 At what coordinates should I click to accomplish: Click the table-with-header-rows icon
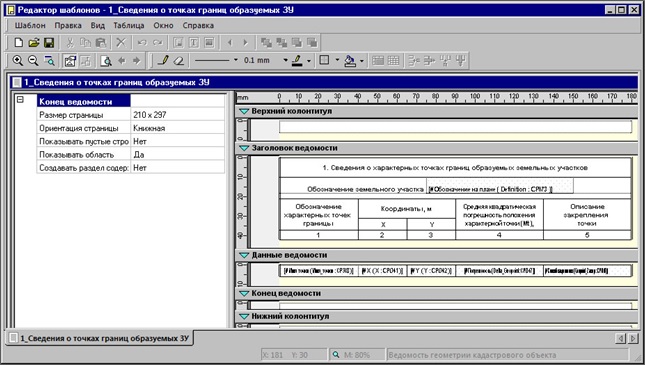pyautogui.click(x=378, y=61)
